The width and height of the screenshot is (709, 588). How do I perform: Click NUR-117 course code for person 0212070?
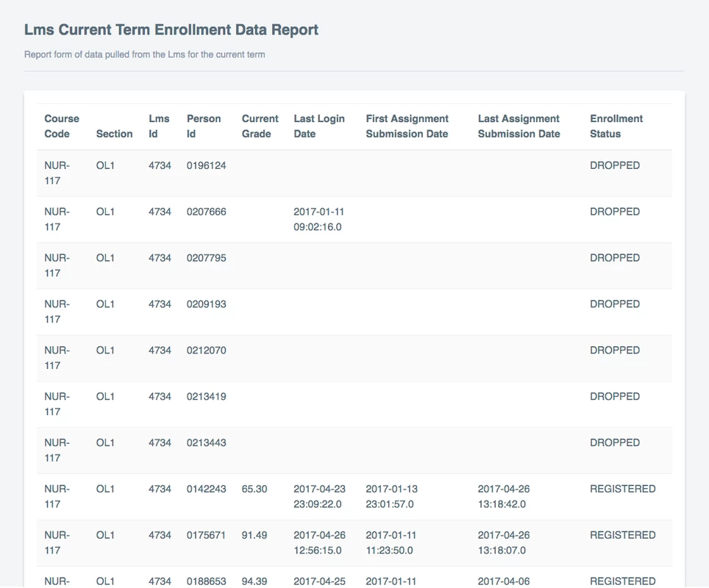(57, 358)
